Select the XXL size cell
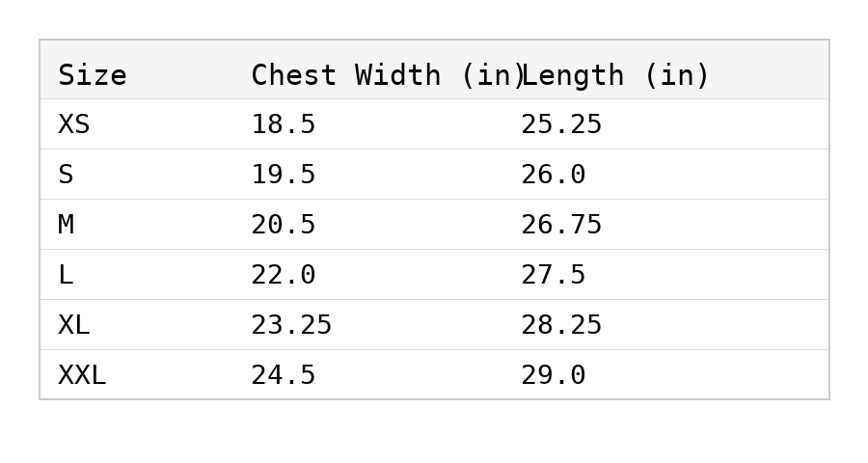The image size is (868, 463). click(82, 376)
